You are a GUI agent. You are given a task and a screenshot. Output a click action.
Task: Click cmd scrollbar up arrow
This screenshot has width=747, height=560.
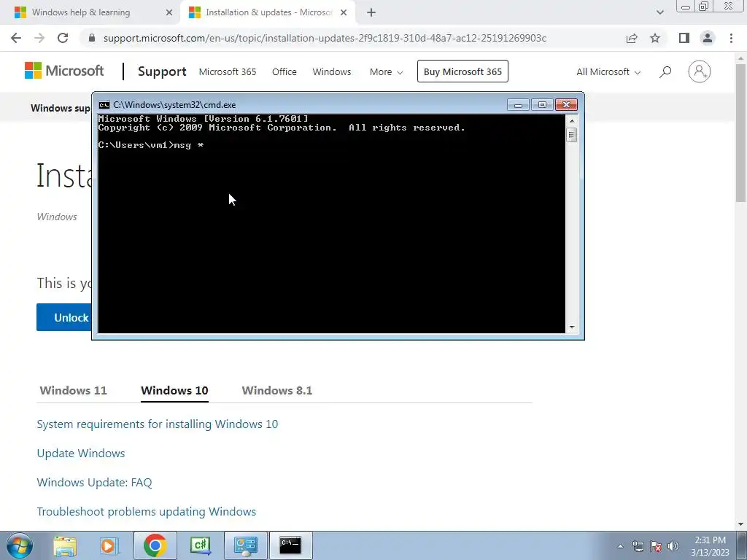[572, 121]
